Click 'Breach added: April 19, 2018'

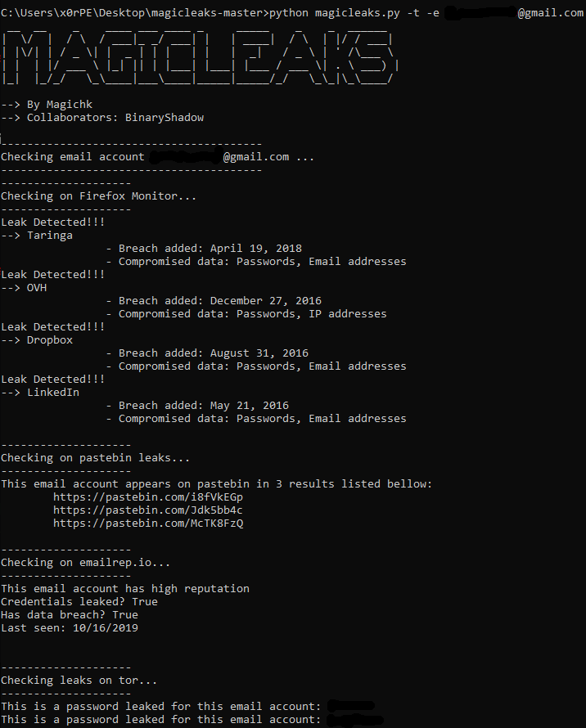click(210, 249)
